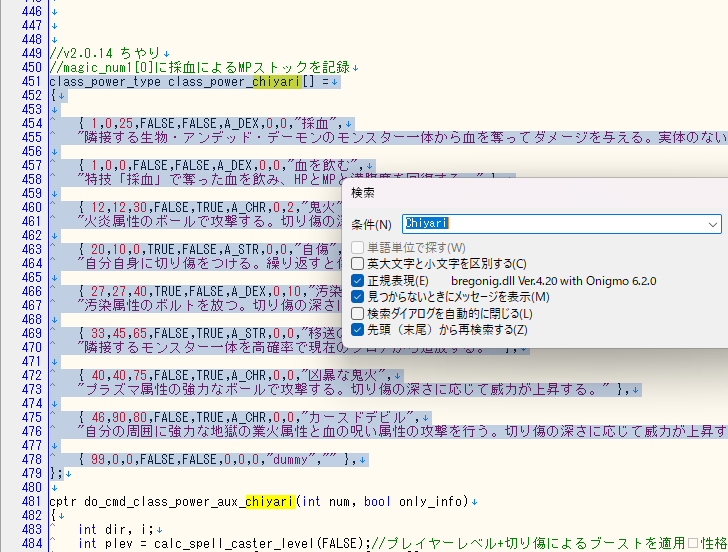Click highlighted chiyari in class_power_chiyari declaration
This screenshot has height=552, width=728.
pos(269,82)
